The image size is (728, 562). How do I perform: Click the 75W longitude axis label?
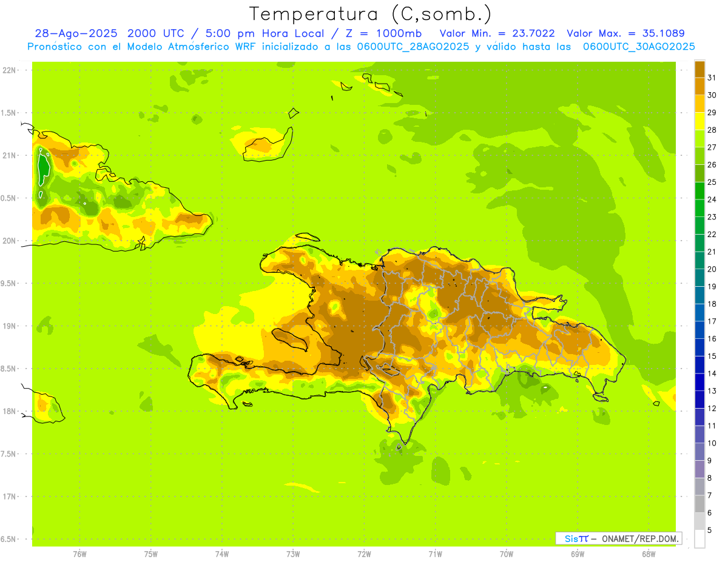click(x=151, y=554)
